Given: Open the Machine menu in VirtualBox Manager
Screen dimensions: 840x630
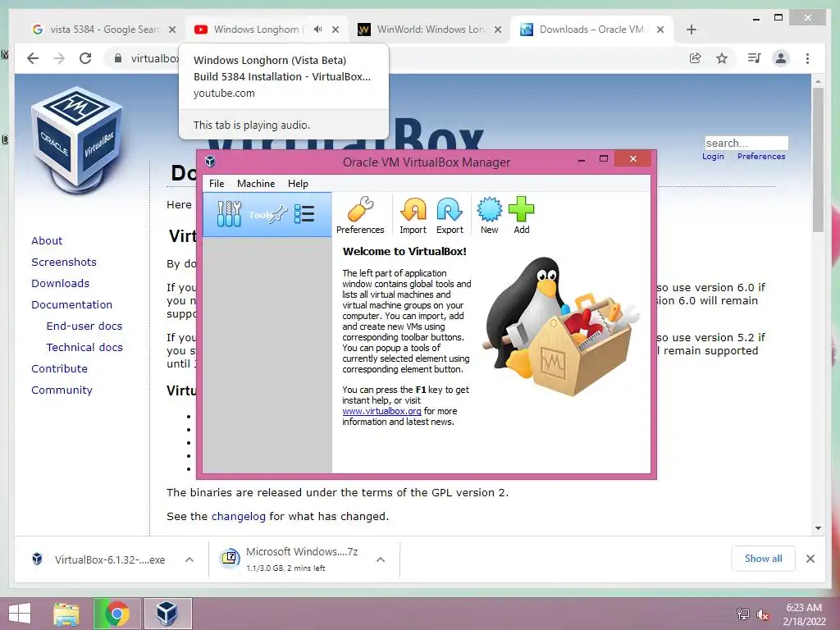Looking at the screenshot, I should point(256,184).
